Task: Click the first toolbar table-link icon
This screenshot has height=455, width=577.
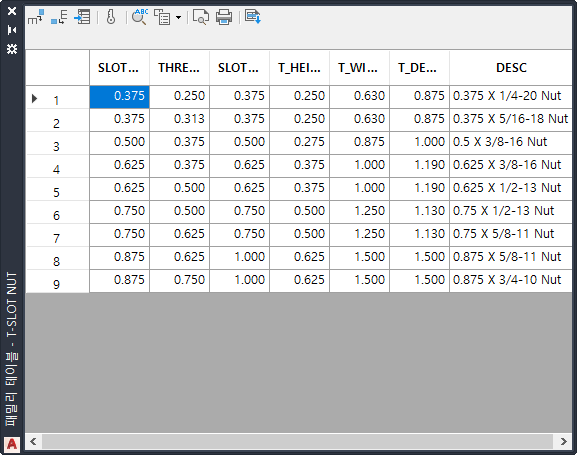Action: (x=36, y=17)
